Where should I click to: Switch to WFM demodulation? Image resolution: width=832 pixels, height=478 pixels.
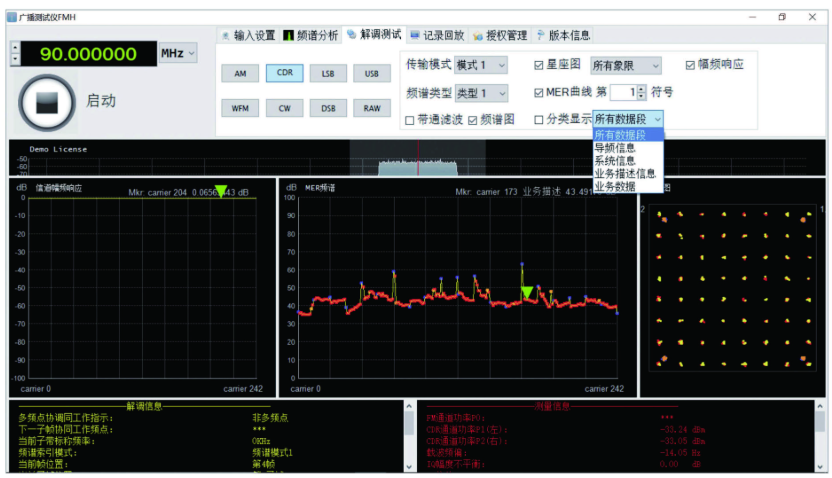coord(240,108)
